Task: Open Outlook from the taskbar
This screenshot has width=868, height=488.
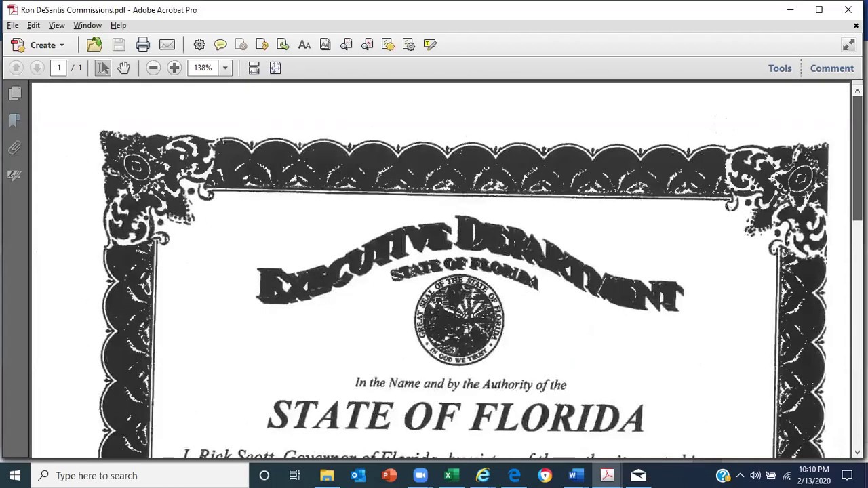Action: click(x=357, y=475)
